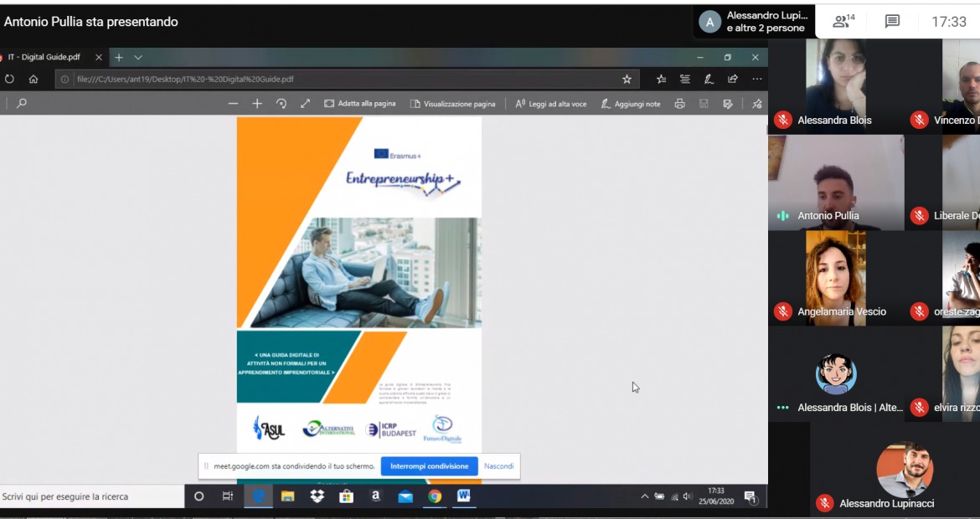Open the Edge reading list icon
Screen dimensions: 980x519
pos(685,80)
